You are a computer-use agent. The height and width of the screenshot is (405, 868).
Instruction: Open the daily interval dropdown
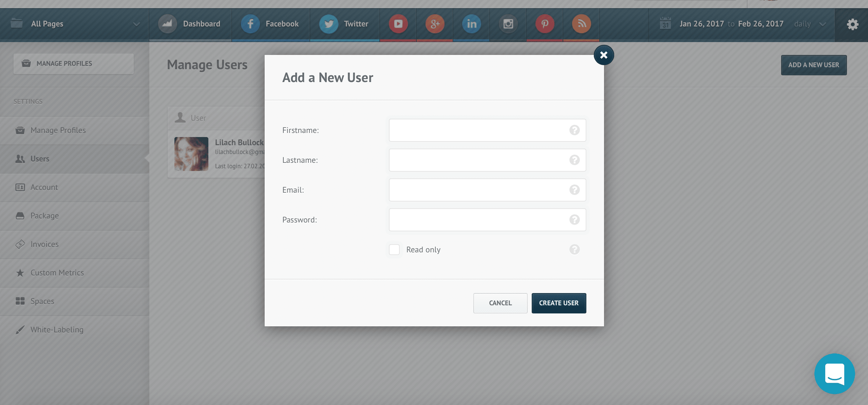[810, 24]
